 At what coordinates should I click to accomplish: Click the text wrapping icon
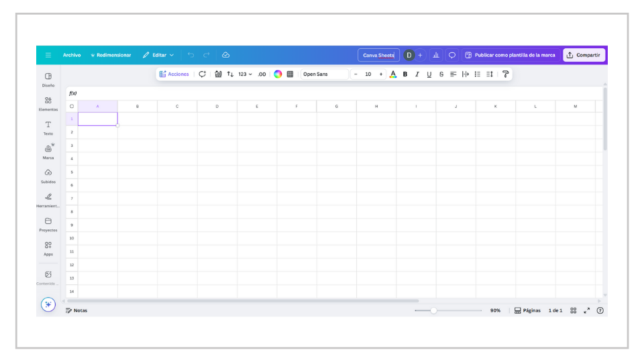pos(466,74)
